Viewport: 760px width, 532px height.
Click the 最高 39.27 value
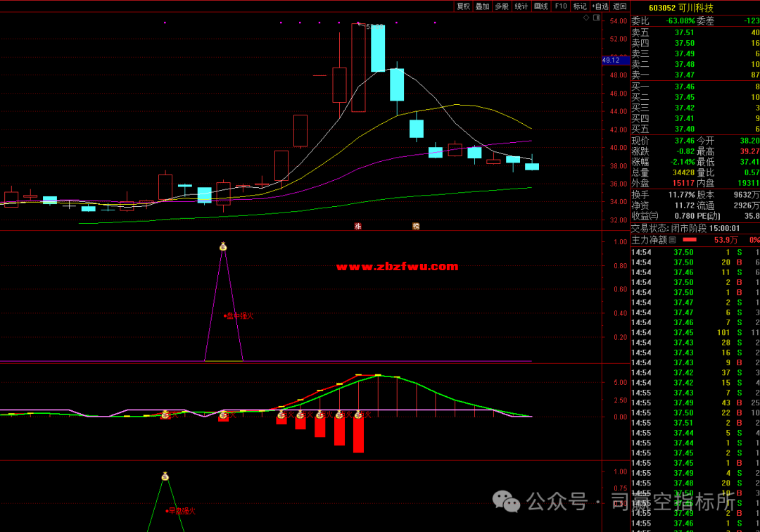(x=750, y=152)
